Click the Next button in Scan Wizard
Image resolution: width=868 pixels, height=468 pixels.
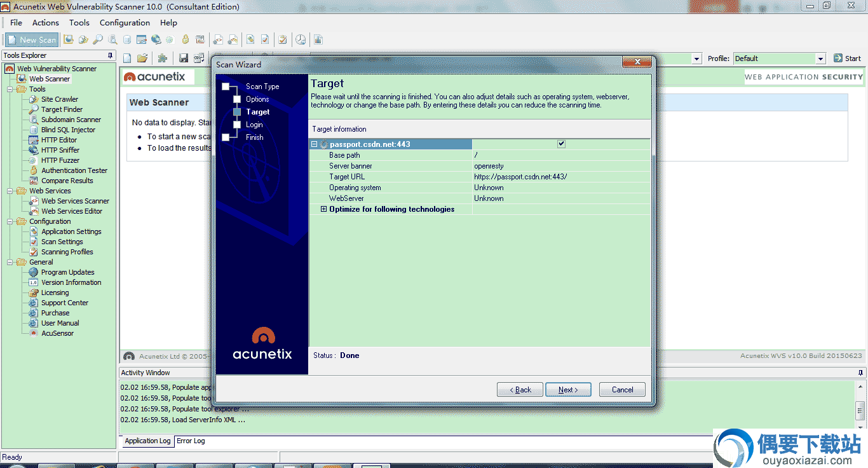point(568,390)
